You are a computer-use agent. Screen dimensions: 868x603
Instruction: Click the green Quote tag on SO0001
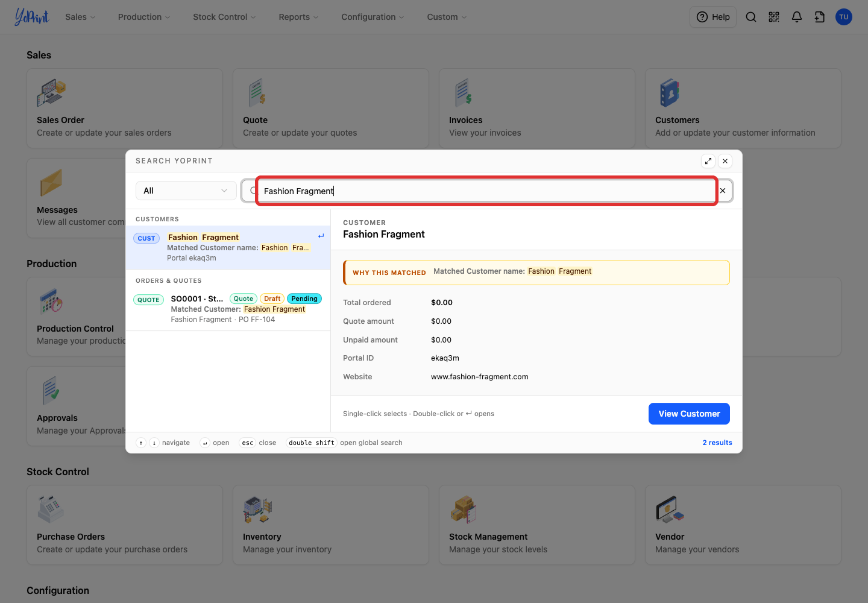point(244,298)
